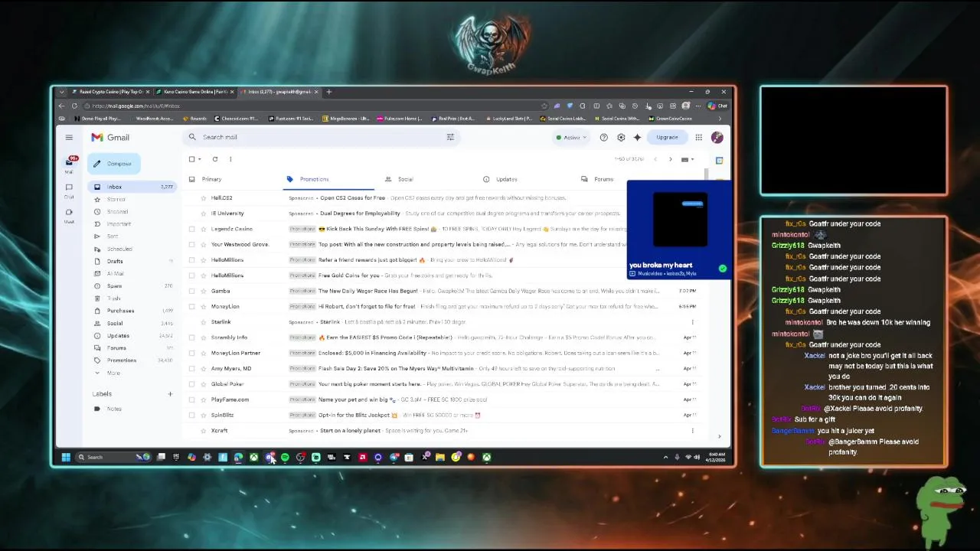980x551 pixels.
Task: Open Gmail Support help icon
Action: pyautogui.click(x=603, y=137)
